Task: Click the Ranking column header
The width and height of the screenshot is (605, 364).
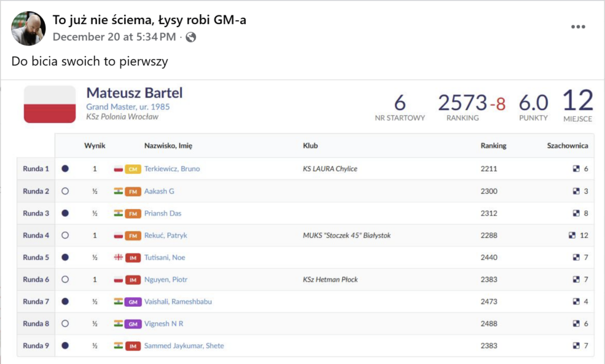Action: (493, 146)
